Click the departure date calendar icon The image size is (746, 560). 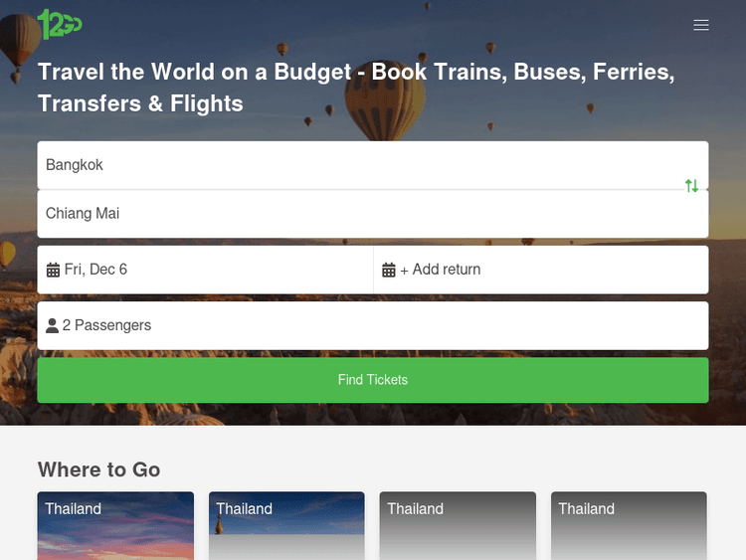[54, 270]
